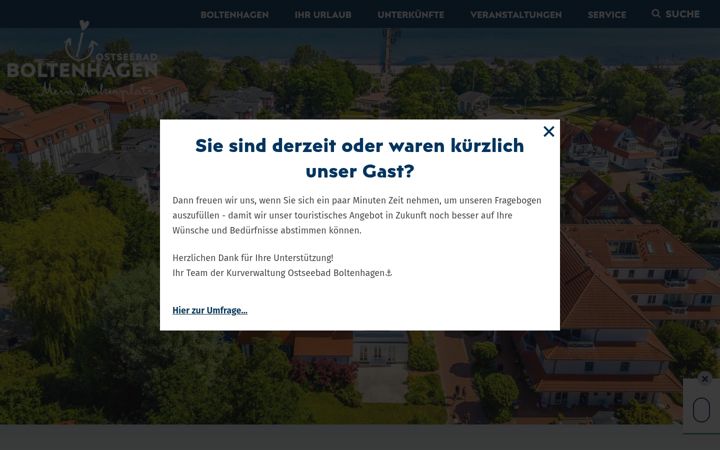Click the Ostseebad Boltenhagen anchor logo
This screenshot has height=450, width=720.
coord(83,59)
